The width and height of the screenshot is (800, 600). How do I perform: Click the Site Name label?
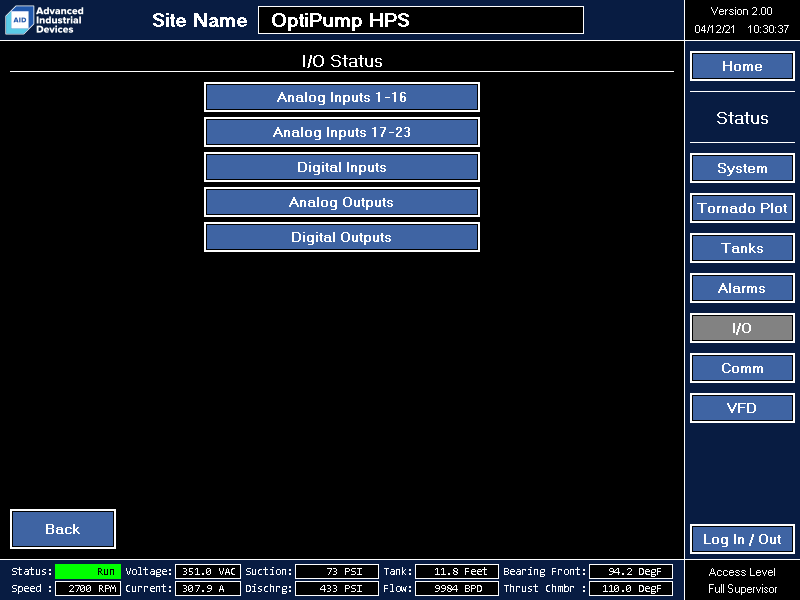click(x=199, y=20)
